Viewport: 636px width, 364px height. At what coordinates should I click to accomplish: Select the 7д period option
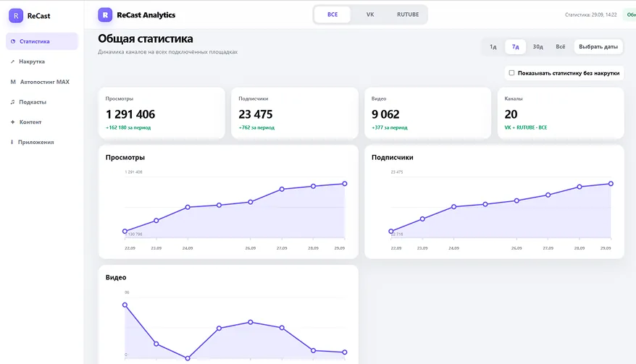coord(515,46)
